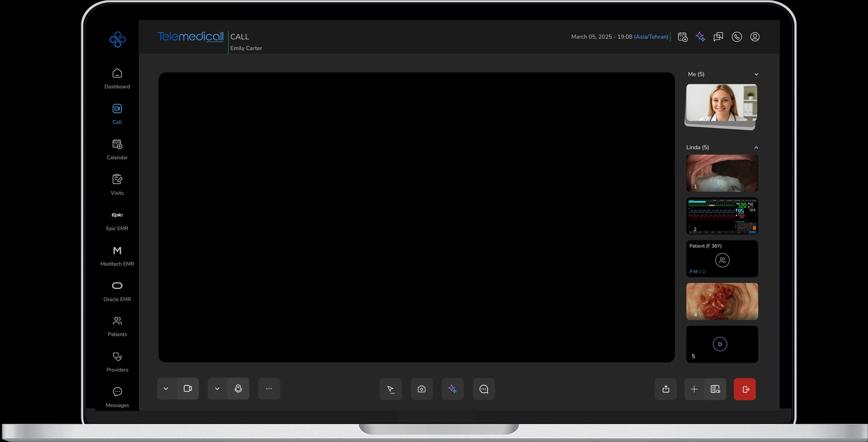The image size is (868, 442).
Task: Open the vital signs monitor feed 2
Action: [722, 216]
